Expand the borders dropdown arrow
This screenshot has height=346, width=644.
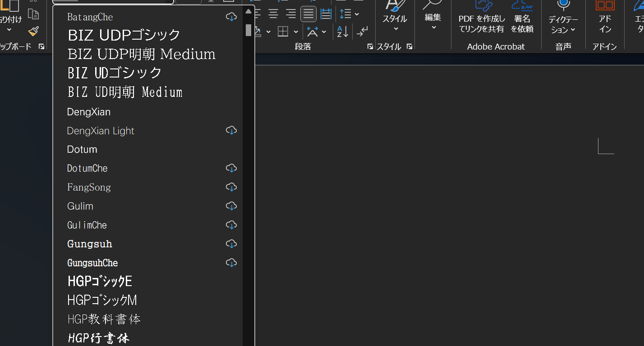pos(296,32)
